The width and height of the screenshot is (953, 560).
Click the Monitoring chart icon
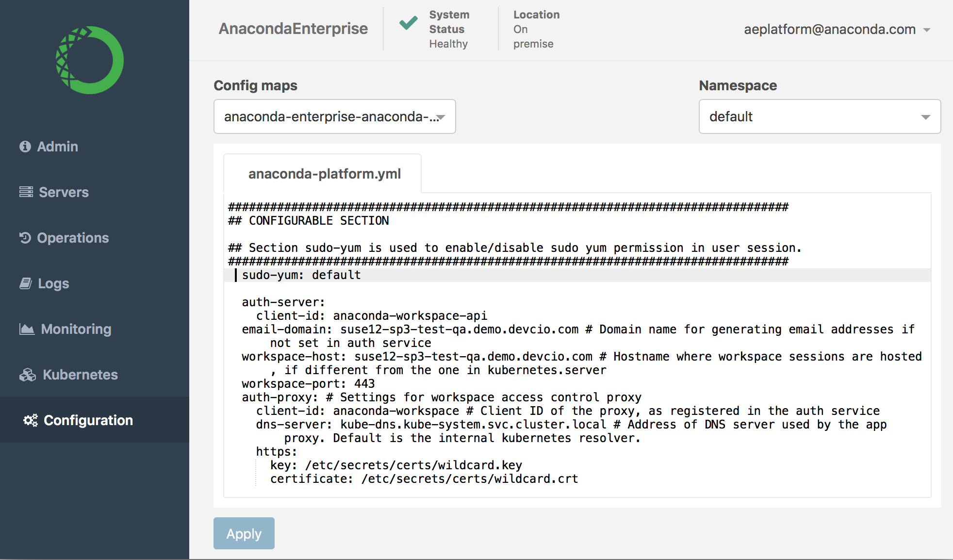click(x=27, y=329)
